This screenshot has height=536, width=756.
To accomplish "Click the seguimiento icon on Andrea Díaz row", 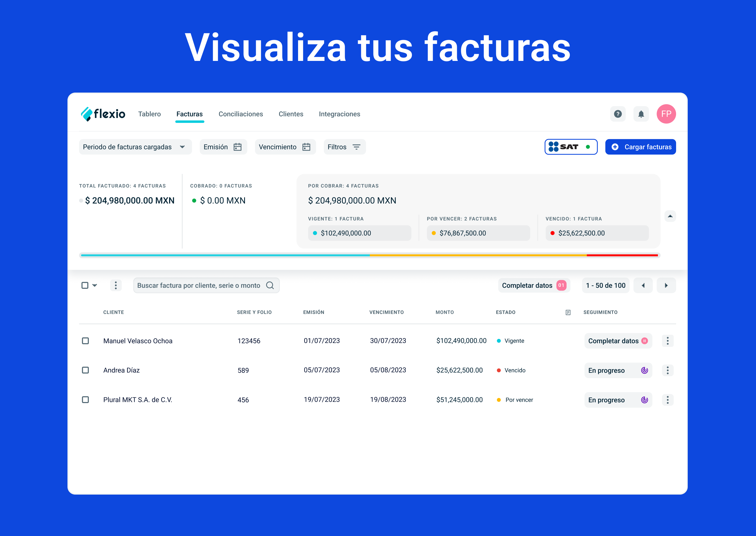I will 644,370.
